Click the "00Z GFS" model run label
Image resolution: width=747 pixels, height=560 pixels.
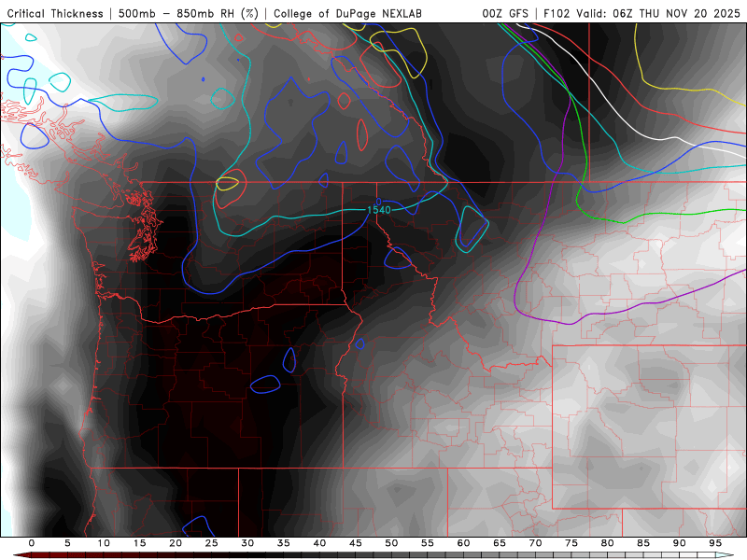(505, 14)
